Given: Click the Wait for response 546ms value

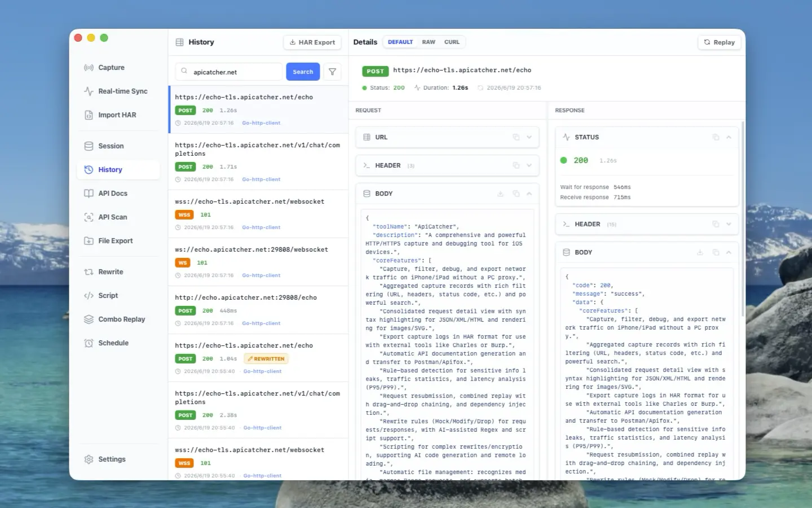Looking at the screenshot, I should tap(622, 187).
